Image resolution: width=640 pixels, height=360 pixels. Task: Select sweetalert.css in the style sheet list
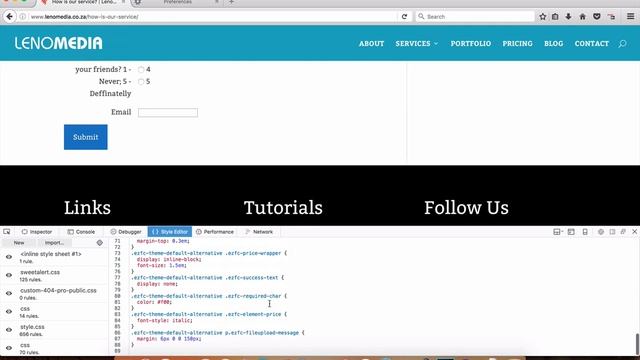click(54, 276)
